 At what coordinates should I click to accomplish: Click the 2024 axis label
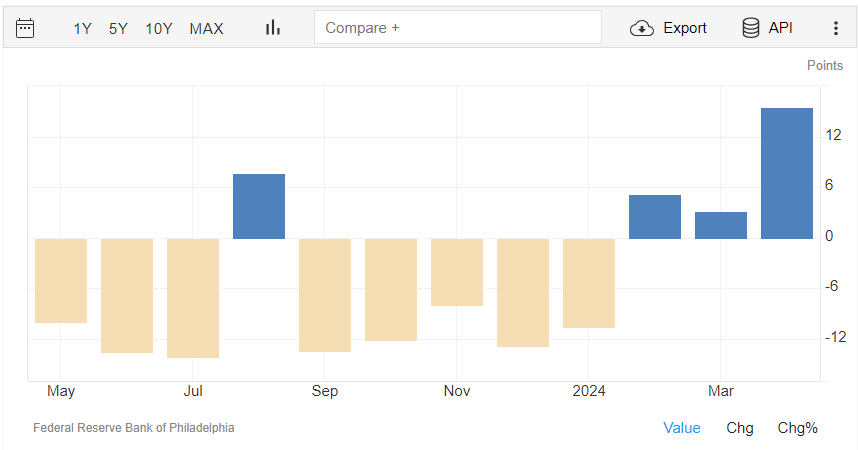(x=589, y=391)
